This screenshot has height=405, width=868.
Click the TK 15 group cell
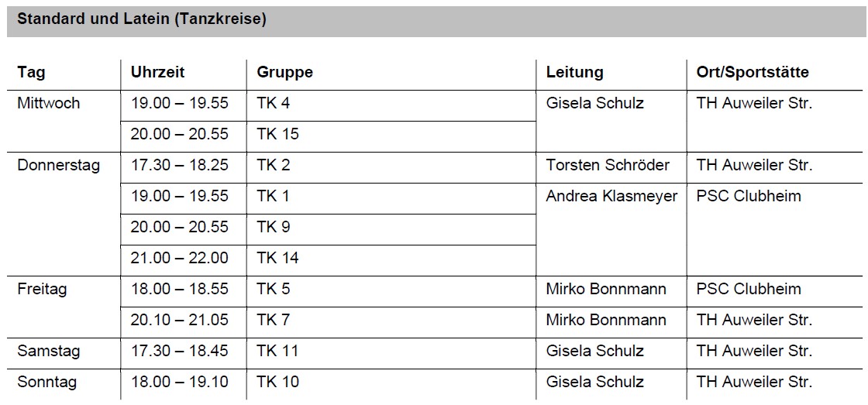point(277,134)
